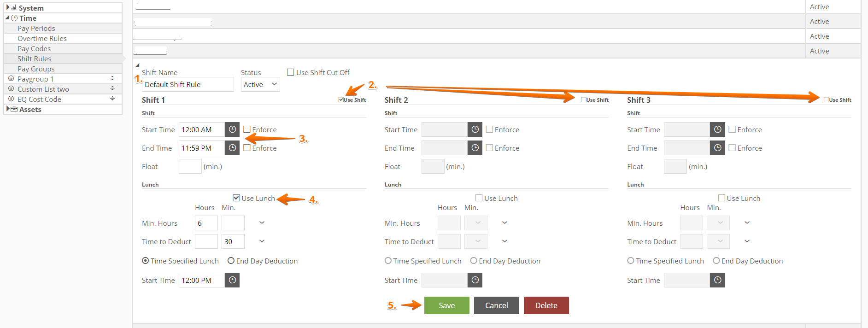The image size is (868, 328).
Task: Open the Shift 1 Lunch Start Time clock picker
Action: tap(232, 280)
